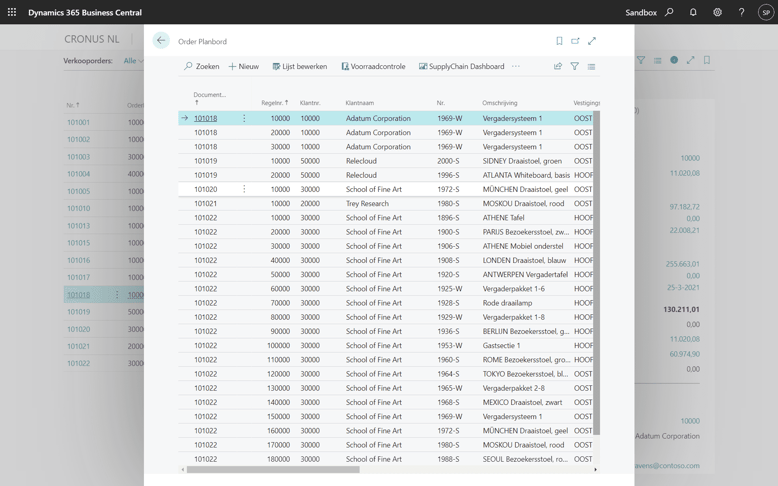This screenshot has width=778, height=486.
Task: Click the 97.182,72 value in factbox
Action: [x=684, y=207]
